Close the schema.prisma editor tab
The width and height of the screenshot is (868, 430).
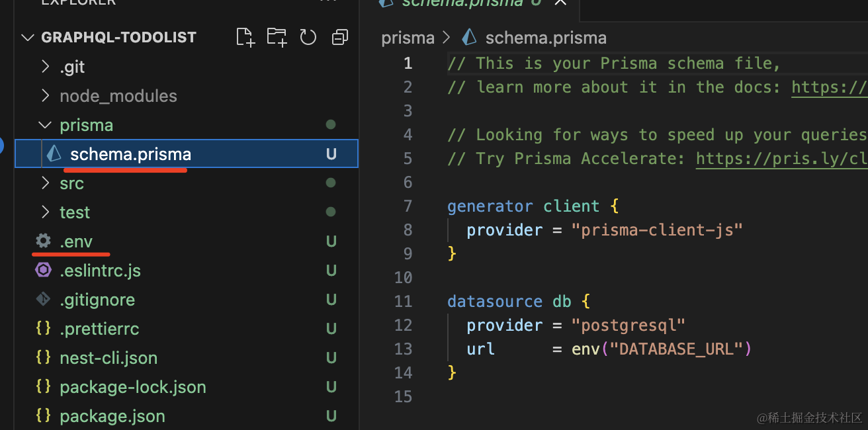point(560,3)
